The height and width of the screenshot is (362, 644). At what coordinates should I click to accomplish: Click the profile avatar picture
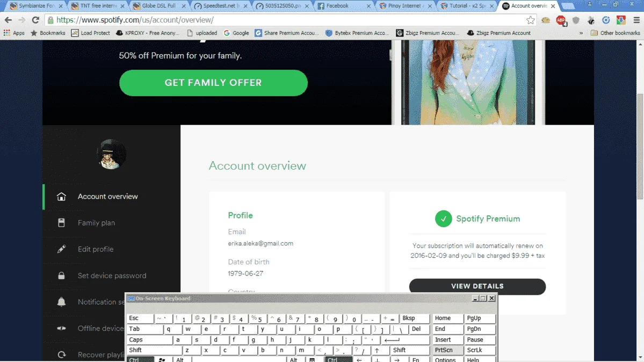[111, 154]
